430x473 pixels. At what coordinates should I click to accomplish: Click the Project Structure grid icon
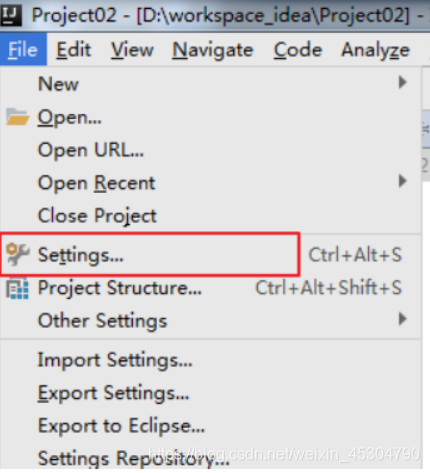click(17, 288)
